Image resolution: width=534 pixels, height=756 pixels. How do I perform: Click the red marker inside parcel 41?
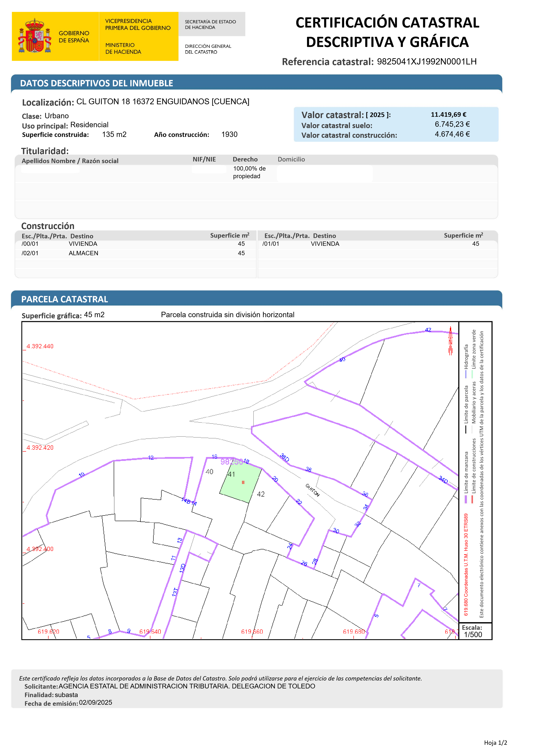243,482
